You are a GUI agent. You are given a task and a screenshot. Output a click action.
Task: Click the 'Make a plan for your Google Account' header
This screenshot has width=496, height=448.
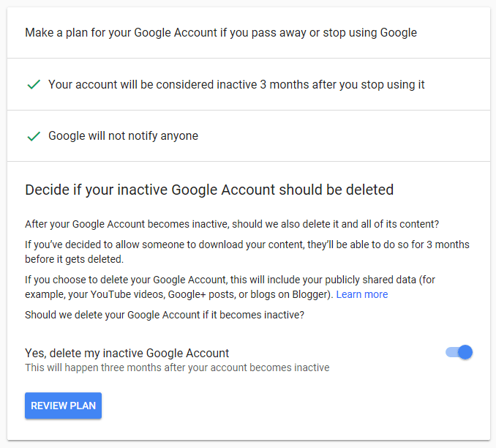pyautogui.click(x=221, y=33)
